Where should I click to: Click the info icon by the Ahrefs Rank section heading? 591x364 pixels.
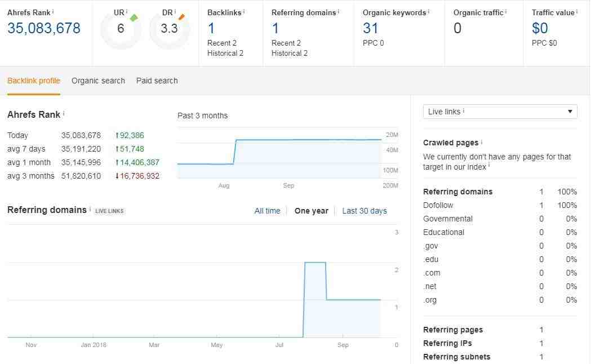coord(63,113)
